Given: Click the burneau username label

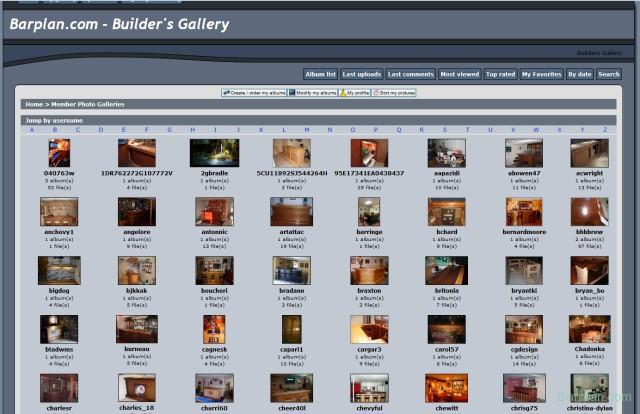Looking at the screenshot, I should click(x=137, y=349).
